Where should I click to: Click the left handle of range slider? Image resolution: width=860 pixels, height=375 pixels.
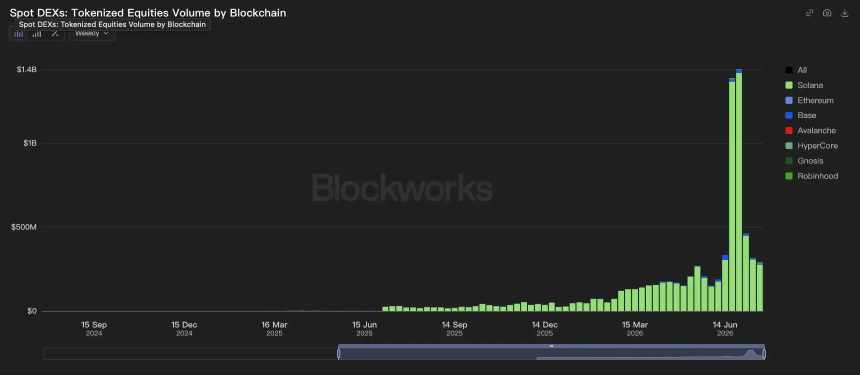point(338,354)
